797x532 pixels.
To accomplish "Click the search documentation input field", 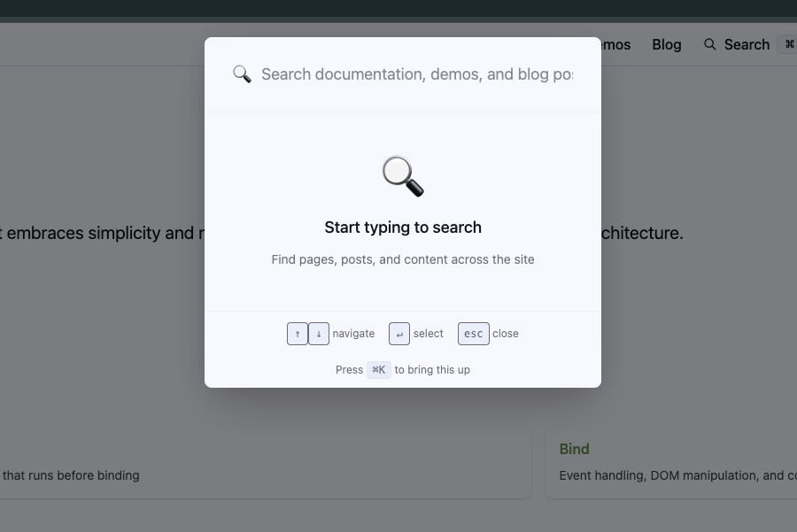I will pos(416,74).
